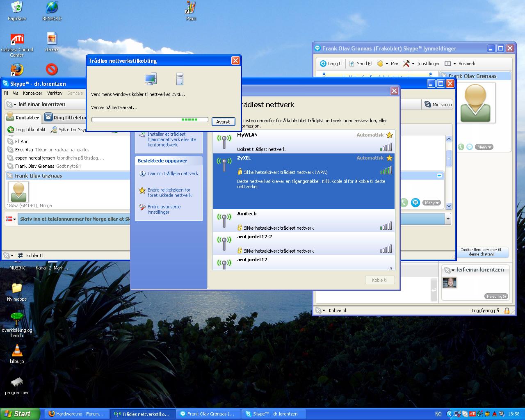
Task: Open the Ny mappe folder icon
Action: tap(17, 292)
